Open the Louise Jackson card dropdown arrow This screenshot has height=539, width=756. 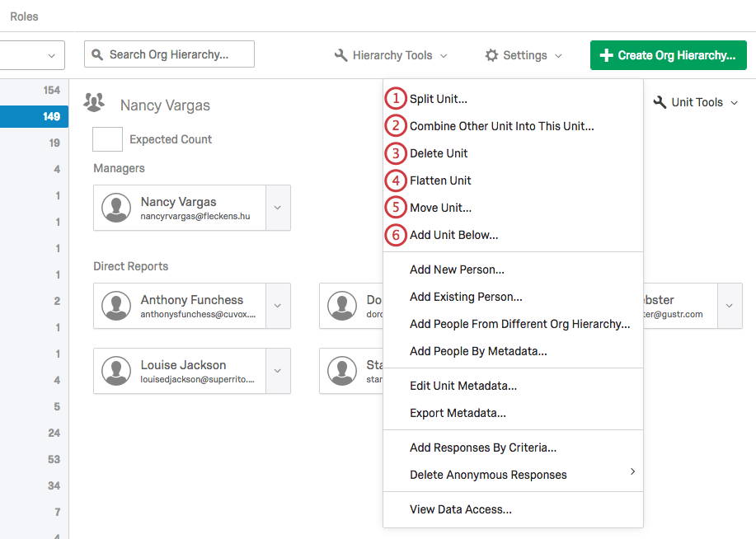click(x=278, y=372)
